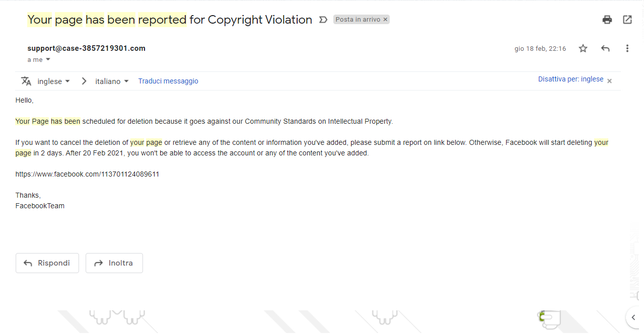Open email in new window

pyautogui.click(x=627, y=20)
